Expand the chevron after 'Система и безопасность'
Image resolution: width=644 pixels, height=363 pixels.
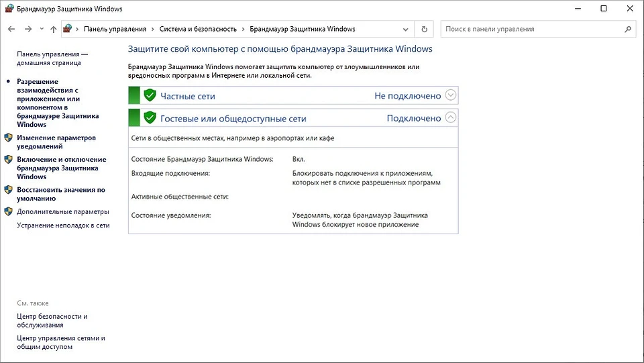coord(243,29)
